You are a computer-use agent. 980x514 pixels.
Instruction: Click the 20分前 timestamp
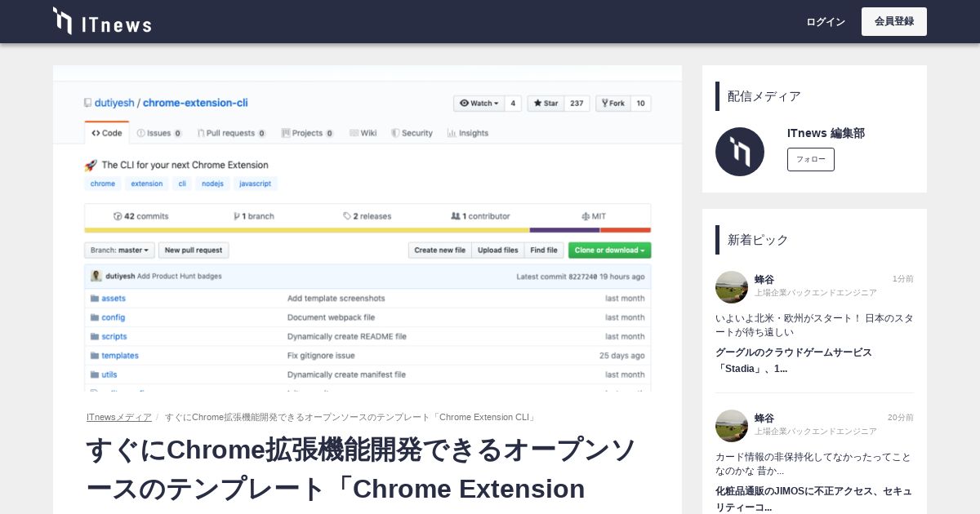[901, 418]
